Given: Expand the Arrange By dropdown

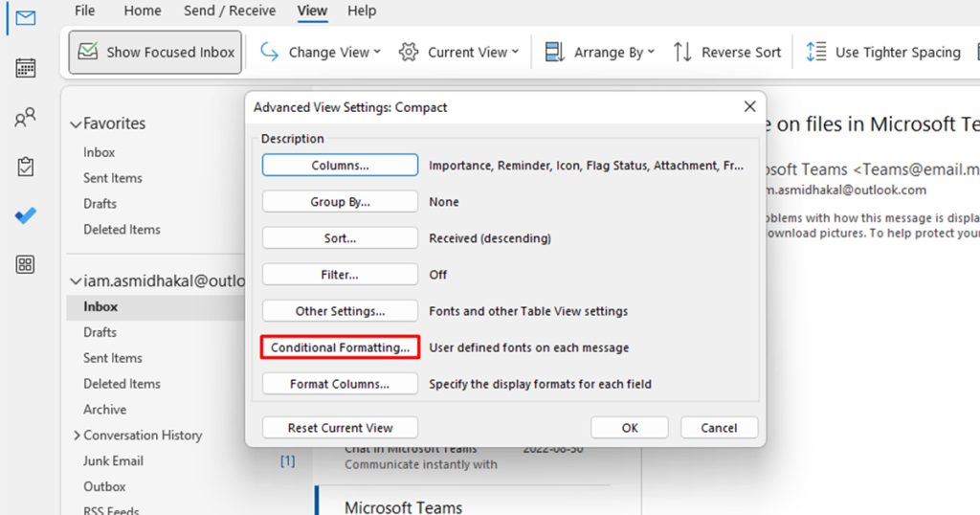Looking at the screenshot, I should [x=600, y=53].
